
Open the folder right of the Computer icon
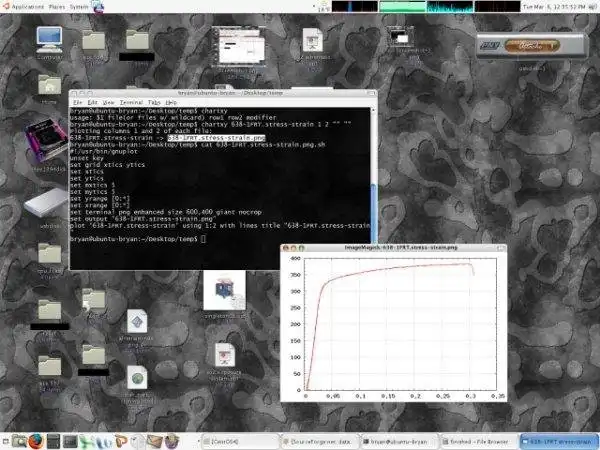pos(93,40)
